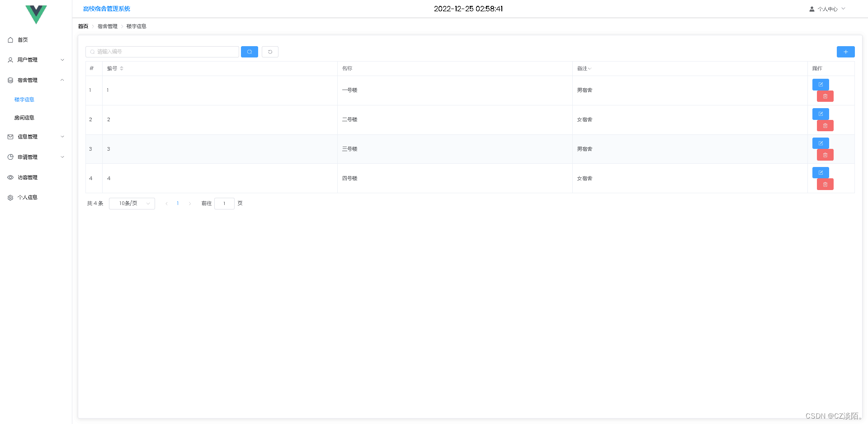
Task: Edit the 二号楼 row
Action: (x=821, y=114)
